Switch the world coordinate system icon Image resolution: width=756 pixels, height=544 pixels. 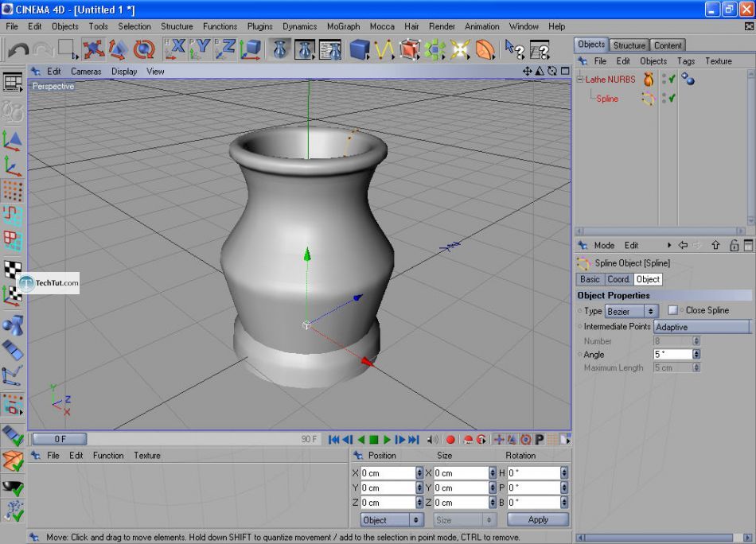pos(250,49)
